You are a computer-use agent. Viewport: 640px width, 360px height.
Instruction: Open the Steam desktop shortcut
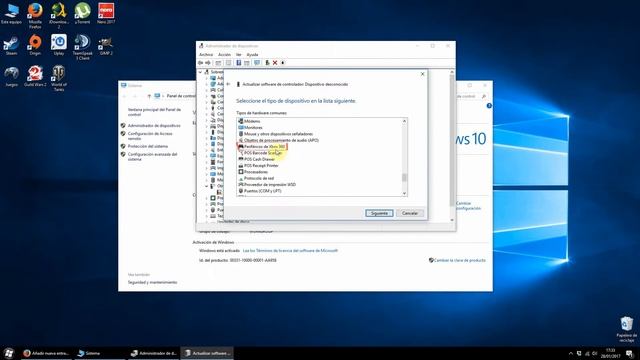tap(11, 45)
